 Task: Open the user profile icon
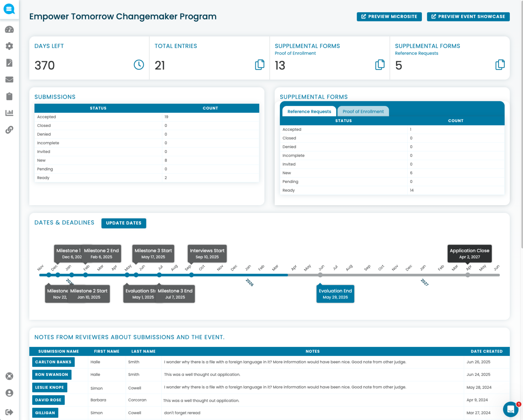[9, 393]
